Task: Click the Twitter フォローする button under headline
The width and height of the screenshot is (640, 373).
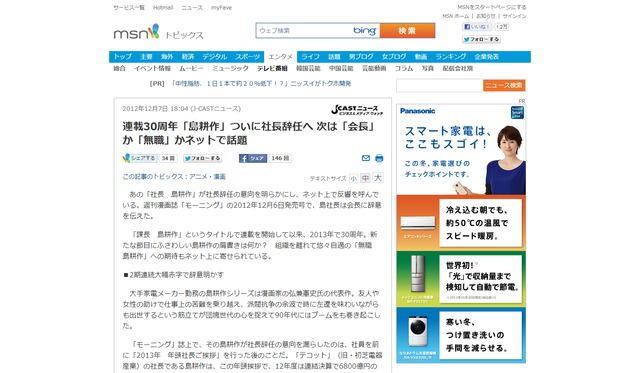Action: click(202, 158)
